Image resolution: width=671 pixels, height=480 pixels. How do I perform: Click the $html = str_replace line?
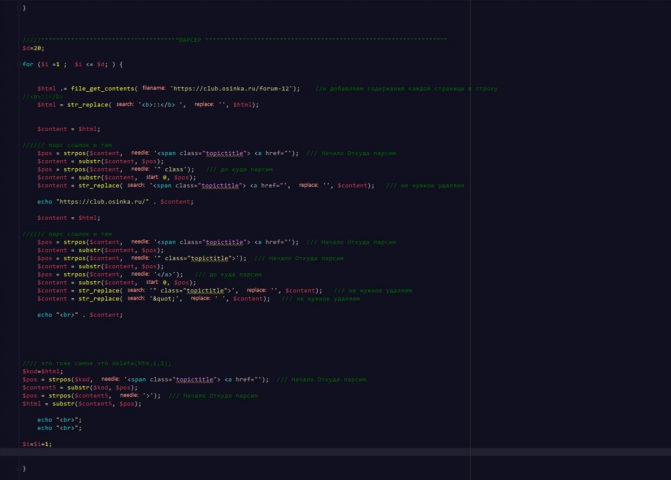pos(148,104)
